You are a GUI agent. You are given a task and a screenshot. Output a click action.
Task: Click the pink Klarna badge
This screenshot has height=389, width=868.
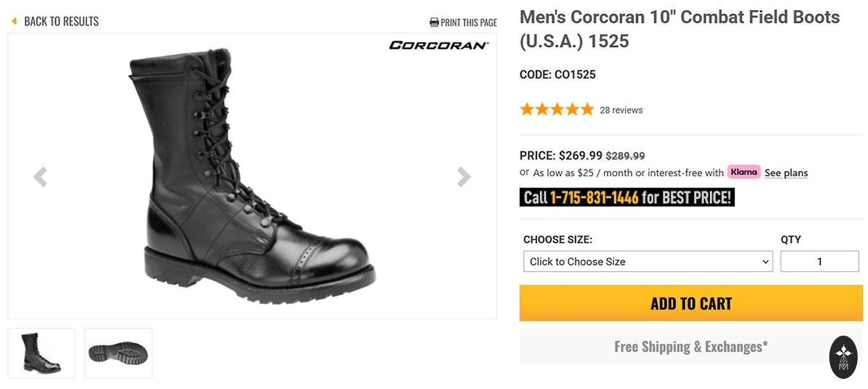click(743, 172)
